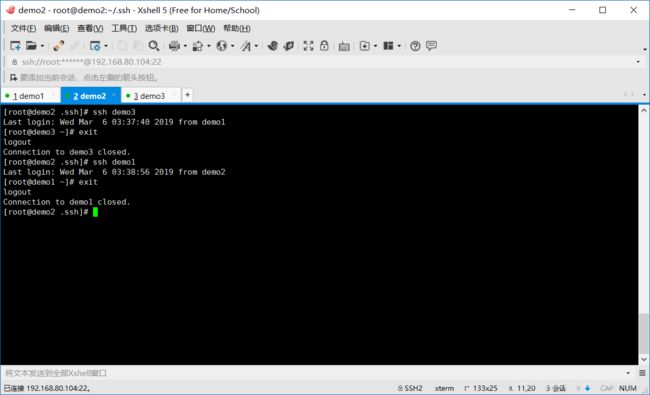Screen dimensions: 650x395
Task: Click the Find magnifier icon
Action: click(154, 46)
